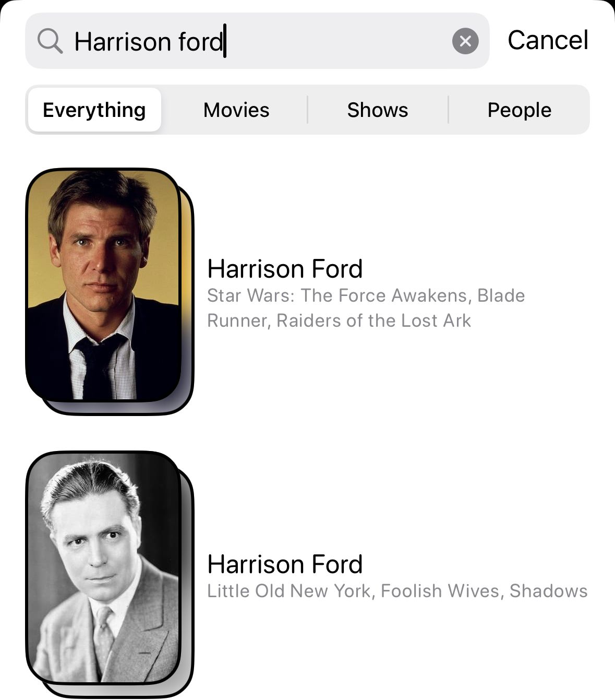
Task: Switch to the Shows tab
Action: (x=378, y=110)
